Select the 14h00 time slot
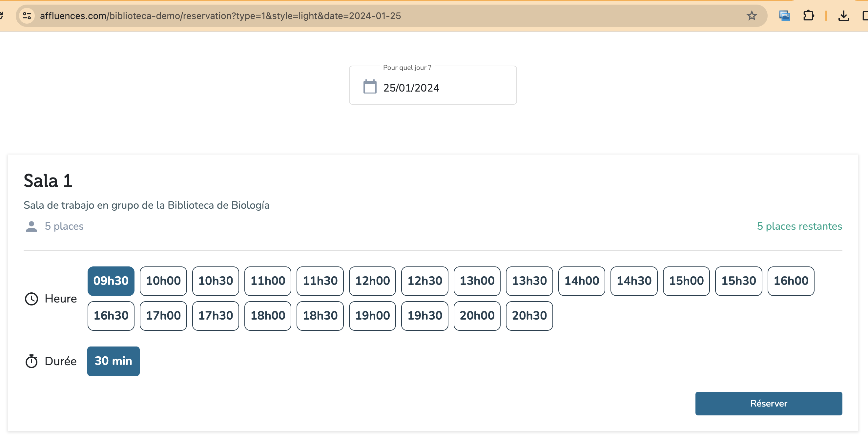Image resolution: width=868 pixels, height=441 pixels. tap(582, 281)
